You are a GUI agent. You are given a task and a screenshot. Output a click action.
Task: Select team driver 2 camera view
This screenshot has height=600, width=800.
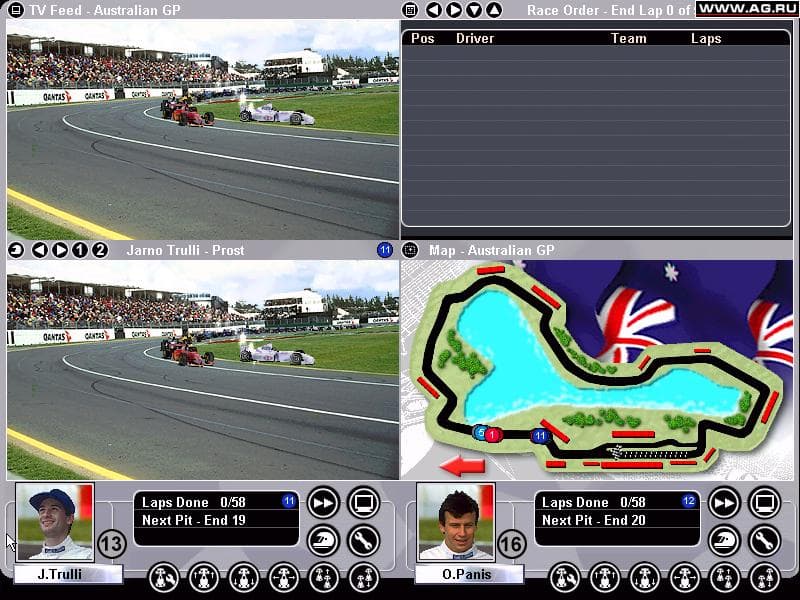click(100, 250)
